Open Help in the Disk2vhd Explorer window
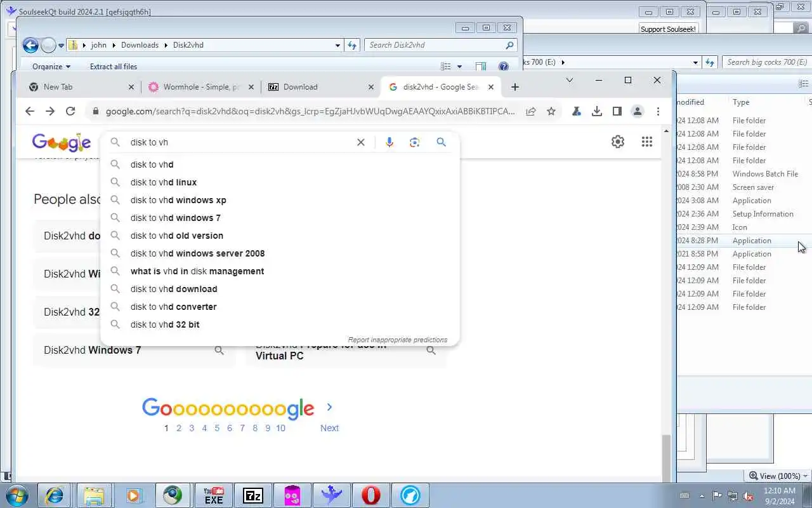The height and width of the screenshot is (508, 812). (504, 66)
